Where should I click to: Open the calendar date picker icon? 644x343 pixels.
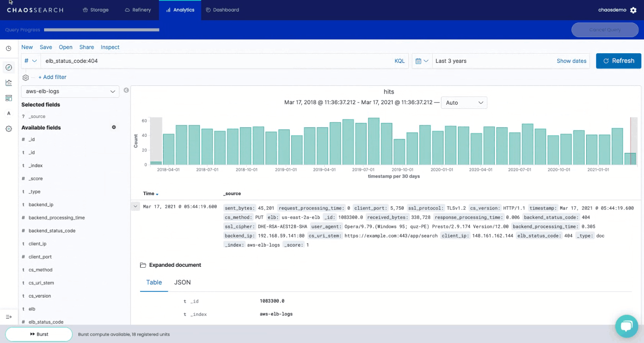click(x=419, y=61)
